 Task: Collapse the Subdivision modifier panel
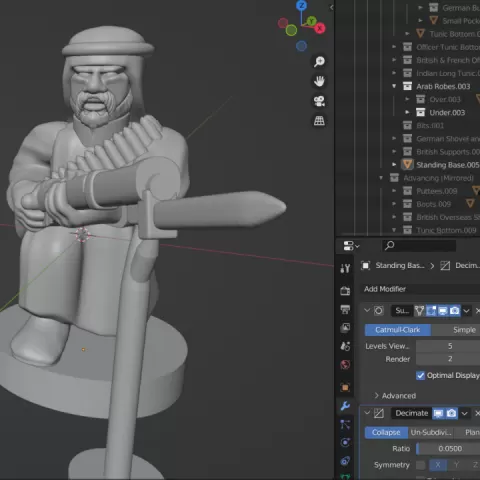point(367,311)
